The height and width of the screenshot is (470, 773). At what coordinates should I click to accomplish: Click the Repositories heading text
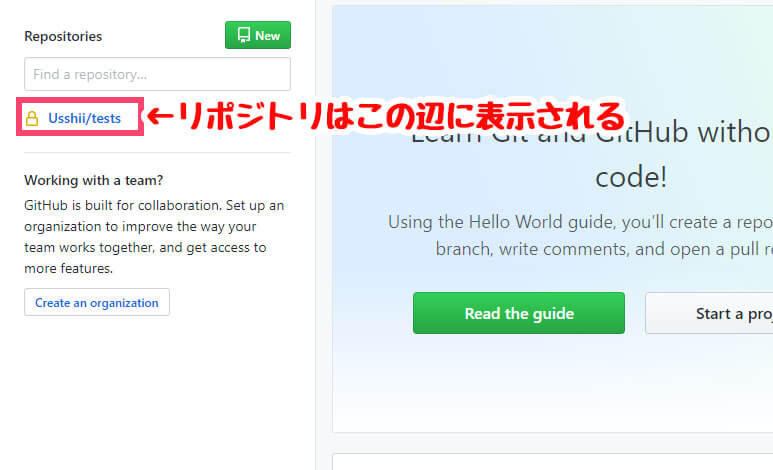pos(63,36)
